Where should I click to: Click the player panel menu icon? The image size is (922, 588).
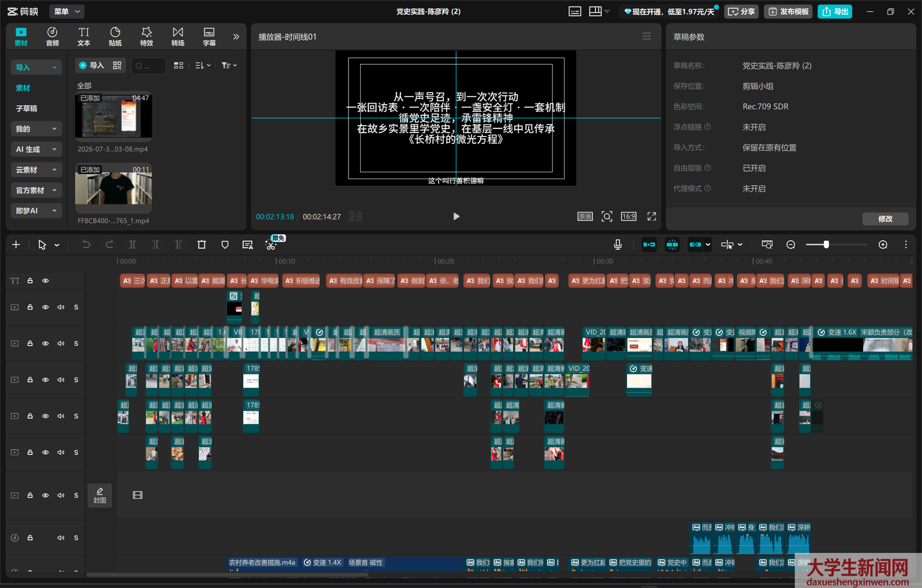pyautogui.click(x=647, y=36)
